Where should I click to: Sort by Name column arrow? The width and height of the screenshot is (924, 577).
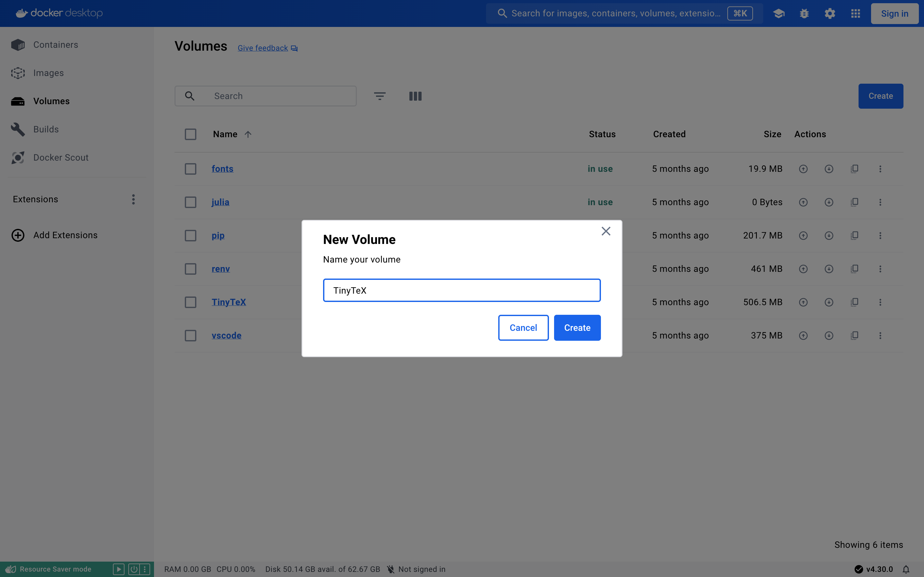coord(248,134)
